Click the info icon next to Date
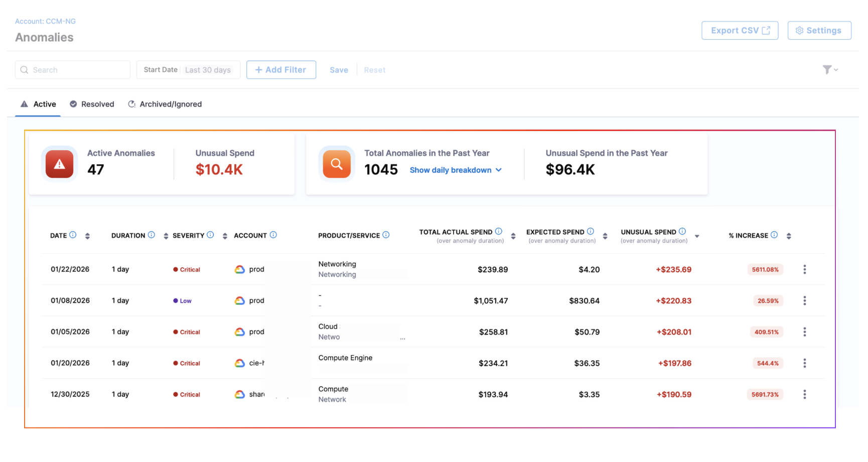868x462 pixels. point(73,235)
